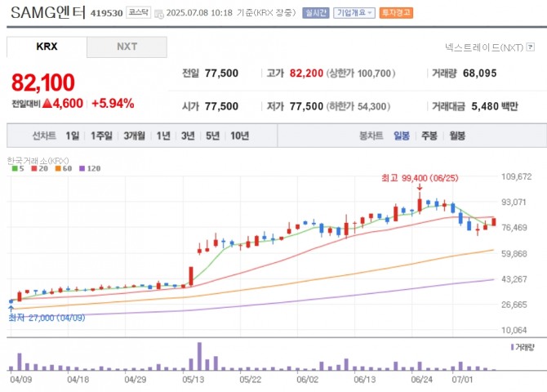The height and width of the screenshot is (392, 547).
Task: Click the 코스닥 market label
Action: 139,12
